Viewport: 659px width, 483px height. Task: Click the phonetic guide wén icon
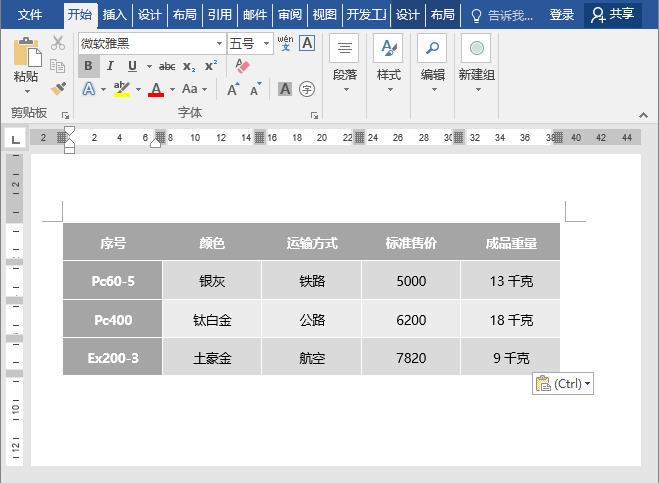(x=284, y=43)
